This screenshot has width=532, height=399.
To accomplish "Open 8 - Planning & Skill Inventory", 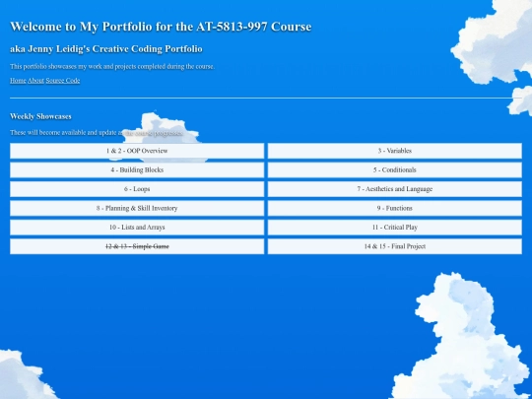I will click(x=137, y=208).
